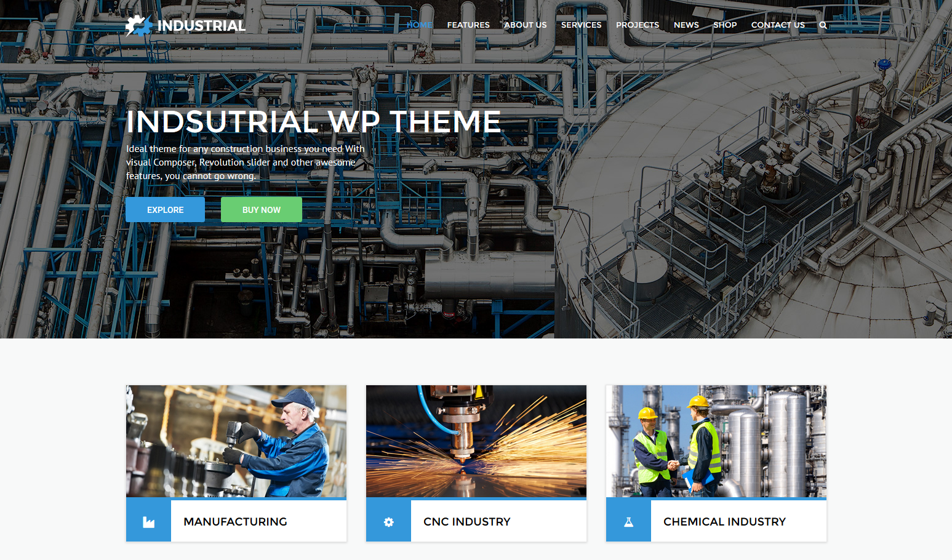
Task: Select Projects in the top navigation
Action: coord(637,25)
